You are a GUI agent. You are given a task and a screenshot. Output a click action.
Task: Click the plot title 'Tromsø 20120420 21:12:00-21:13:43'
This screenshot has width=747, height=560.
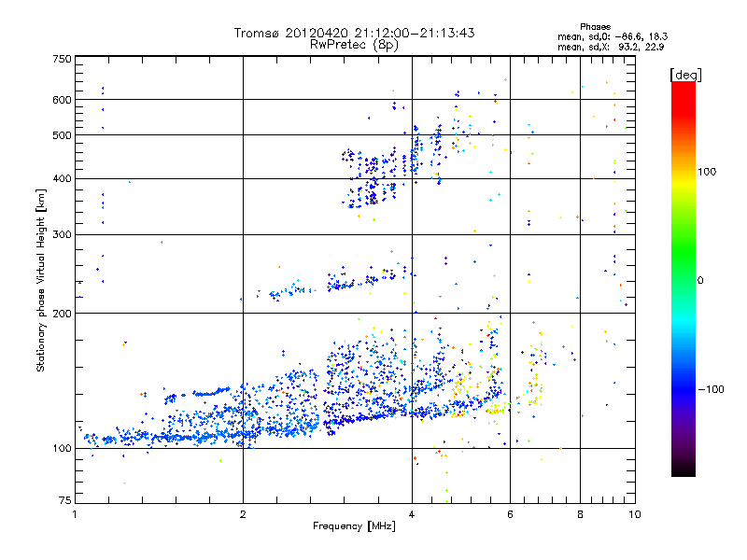(x=354, y=33)
